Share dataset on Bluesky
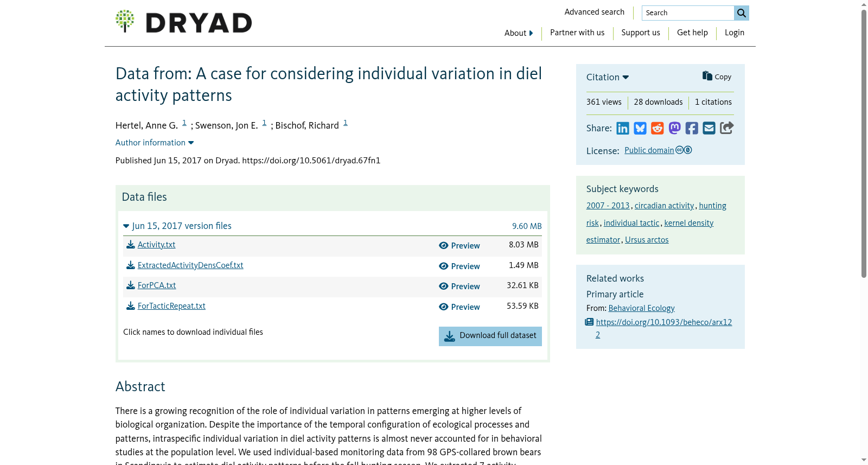The image size is (868, 465). point(640,128)
